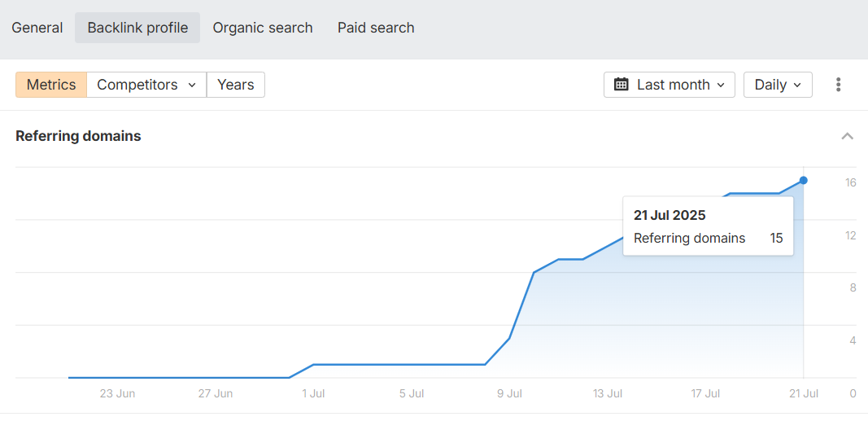Viewport: 868px width, 421px height.
Task: Open the General tab
Action: coord(37,28)
